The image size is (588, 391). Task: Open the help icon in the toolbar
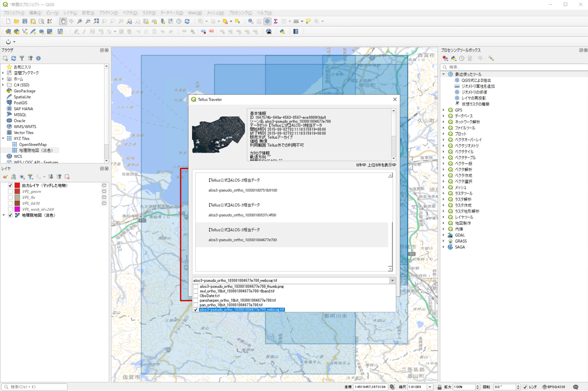click(x=296, y=32)
